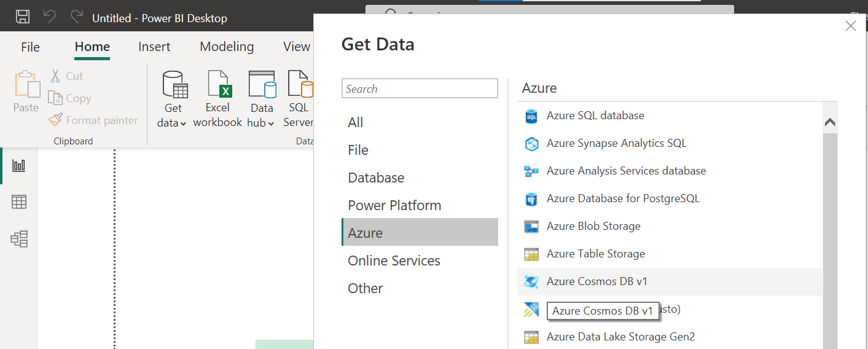
Task: Select the File category in Get Data
Action: click(420, 150)
